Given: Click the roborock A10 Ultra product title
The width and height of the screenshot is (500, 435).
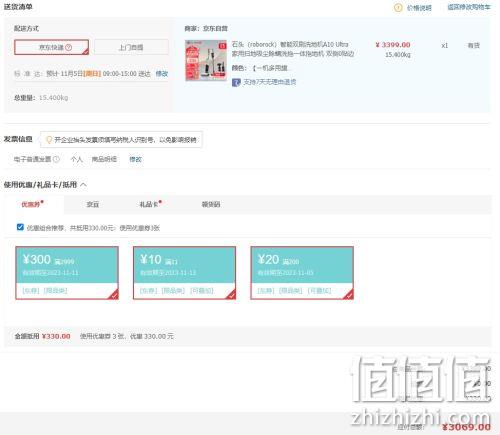Looking at the screenshot, I should point(293,49).
